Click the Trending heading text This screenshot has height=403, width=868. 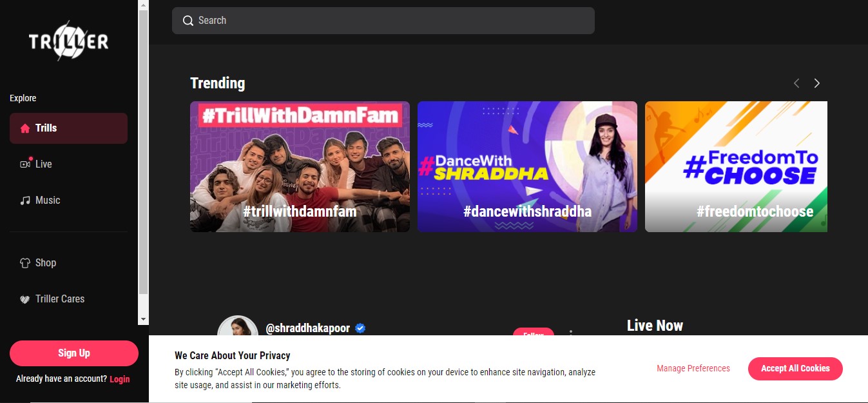click(x=218, y=83)
